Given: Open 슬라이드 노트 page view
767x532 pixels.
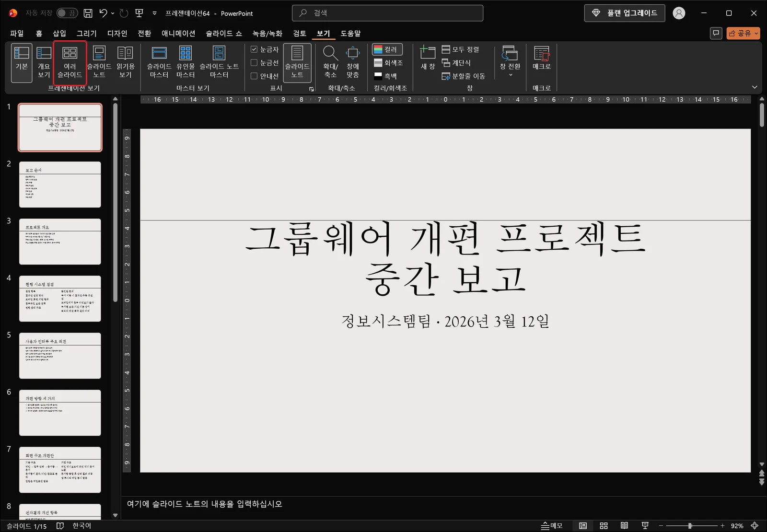Looking at the screenshot, I should coord(99,62).
